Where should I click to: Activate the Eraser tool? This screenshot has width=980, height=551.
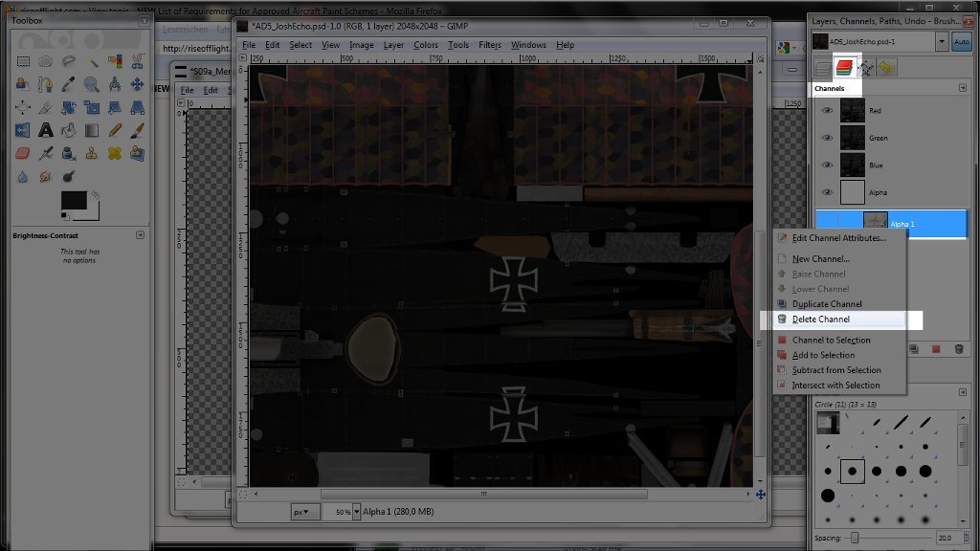tap(23, 153)
